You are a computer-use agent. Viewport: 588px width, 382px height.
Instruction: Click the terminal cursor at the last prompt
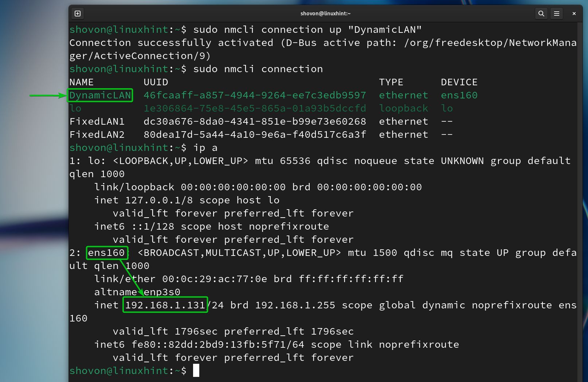pos(196,371)
